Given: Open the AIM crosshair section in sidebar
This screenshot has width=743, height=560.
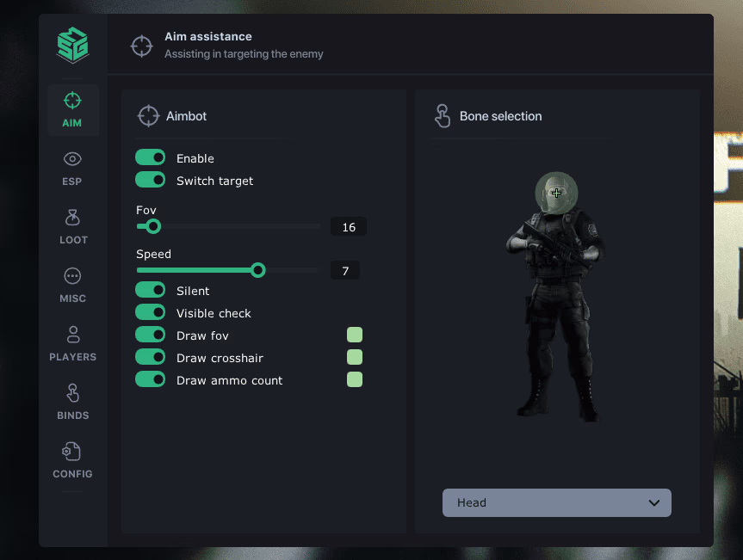Looking at the screenshot, I should (x=72, y=110).
